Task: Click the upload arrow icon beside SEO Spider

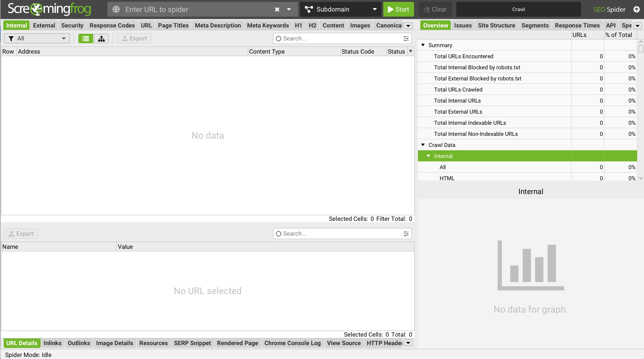Action: (x=636, y=9)
